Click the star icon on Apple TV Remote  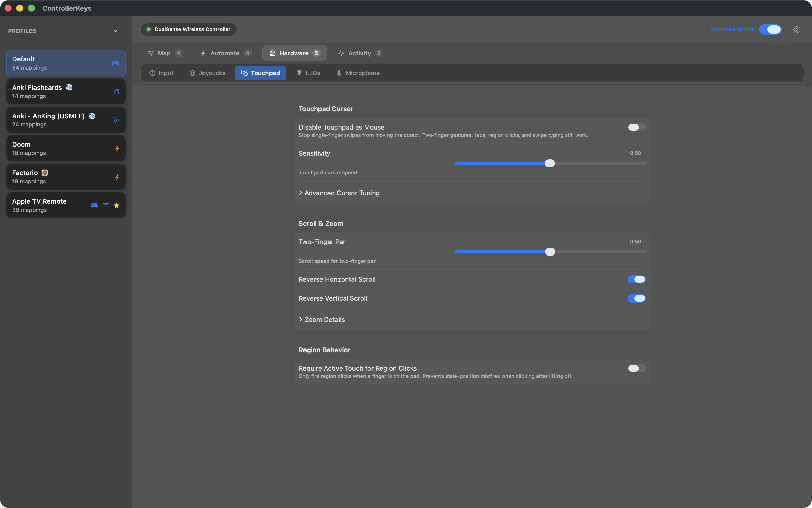(116, 205)
